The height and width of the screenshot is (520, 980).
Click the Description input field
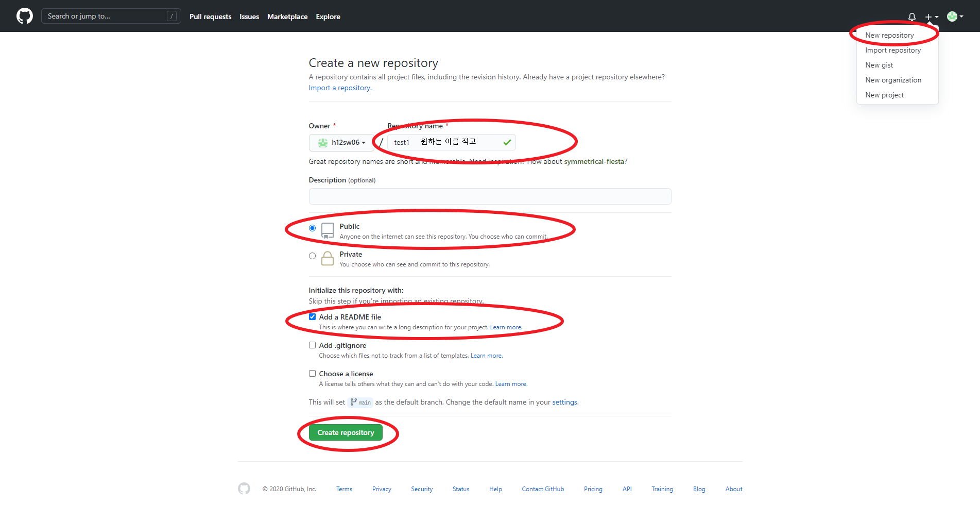pyautogui.click(x=490, y=196)
